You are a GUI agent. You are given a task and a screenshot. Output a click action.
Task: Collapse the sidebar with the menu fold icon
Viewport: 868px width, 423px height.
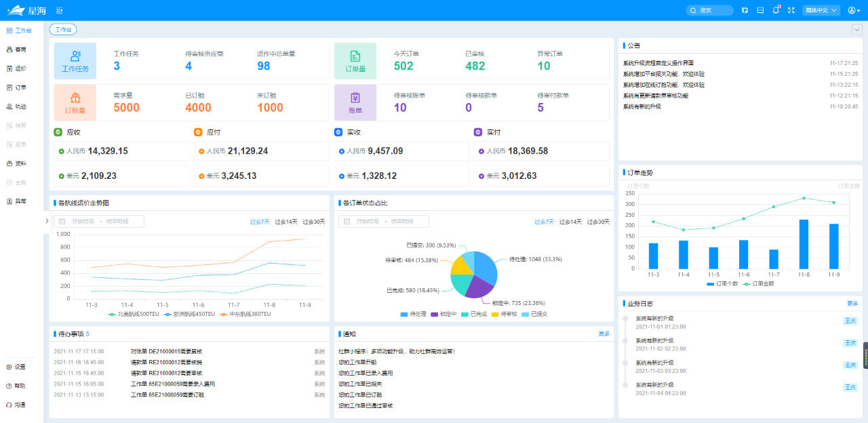tap(60, 10)
